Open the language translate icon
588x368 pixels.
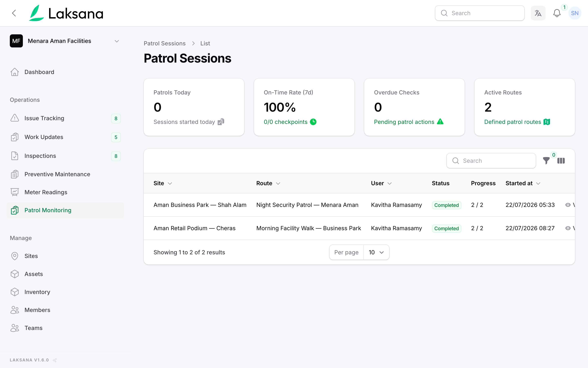[x=538, y=13]
